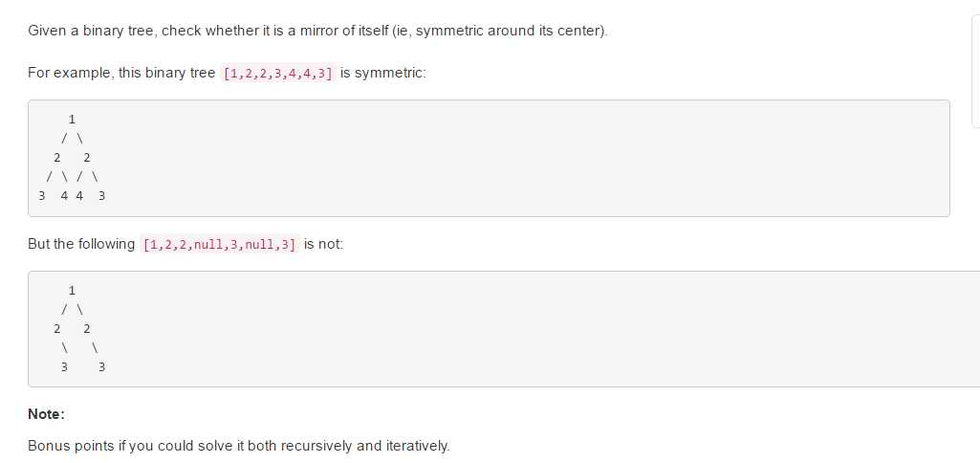Click the leftmost leaf 3 in first tree
The image size is (980, 463).
pos(42,196)
